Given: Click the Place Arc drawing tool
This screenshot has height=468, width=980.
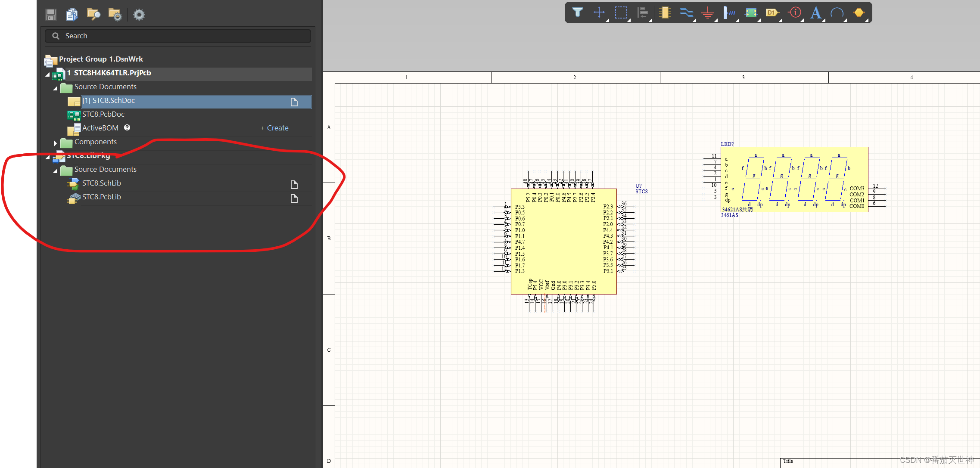Looking at the screenshot, I should pos(837,12).
